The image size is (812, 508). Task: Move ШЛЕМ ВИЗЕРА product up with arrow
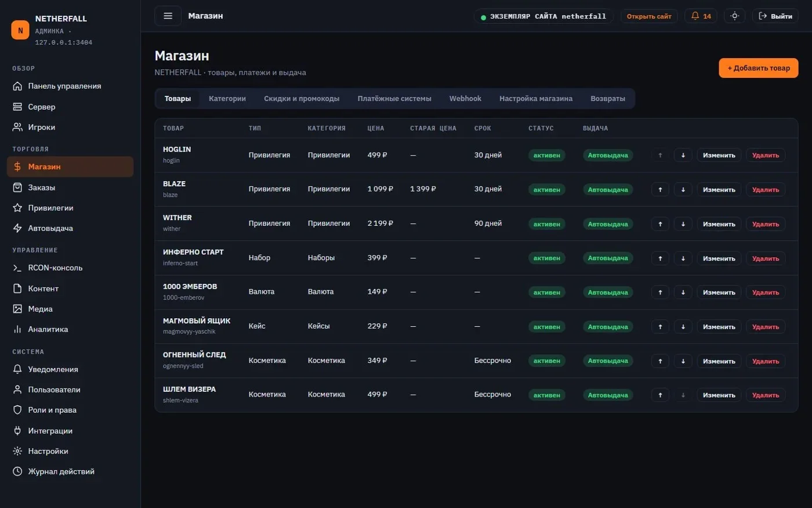coord(660,395)
